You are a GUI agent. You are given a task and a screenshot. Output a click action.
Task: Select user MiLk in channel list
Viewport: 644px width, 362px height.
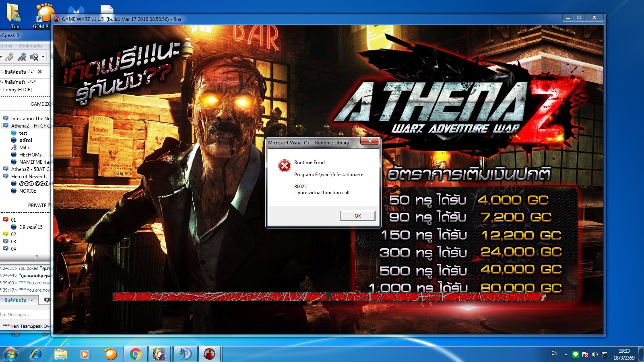(x=25, y=148)
